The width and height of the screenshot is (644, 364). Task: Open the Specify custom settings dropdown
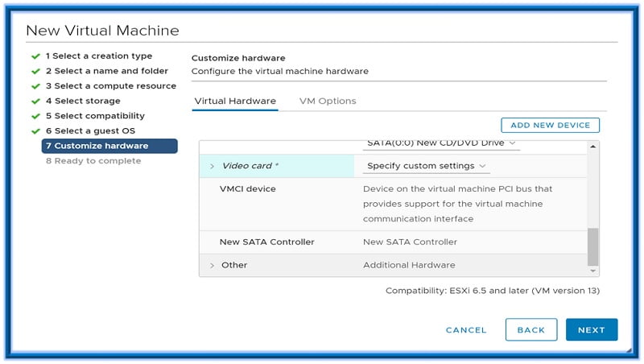click(427, 166)
